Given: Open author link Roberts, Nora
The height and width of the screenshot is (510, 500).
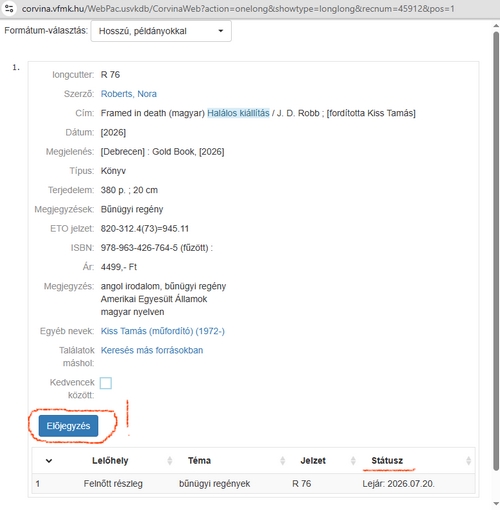Looking at the screenshot, I should [129, 94].
